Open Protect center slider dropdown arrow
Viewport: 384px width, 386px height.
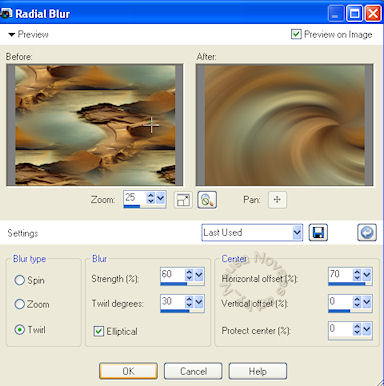coord(367,329)
